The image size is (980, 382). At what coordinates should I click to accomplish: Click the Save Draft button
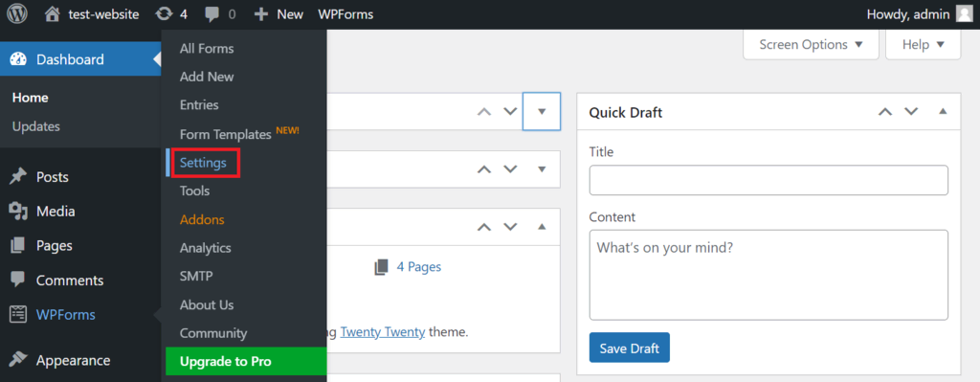tap(630, 348)
